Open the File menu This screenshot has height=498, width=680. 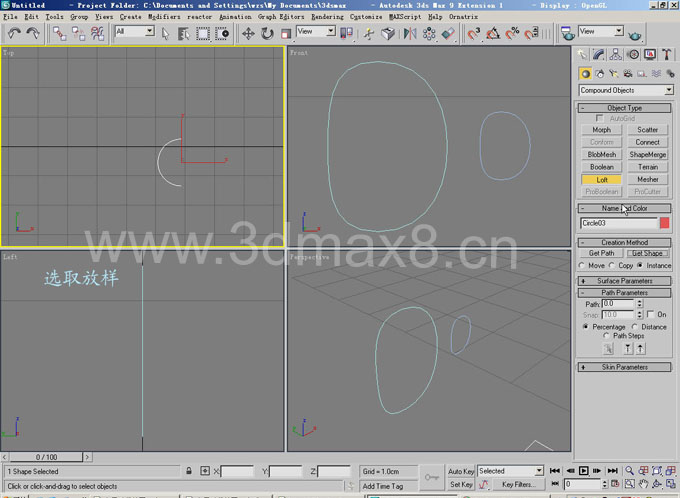pyautogui.click(x=10, y=16)
